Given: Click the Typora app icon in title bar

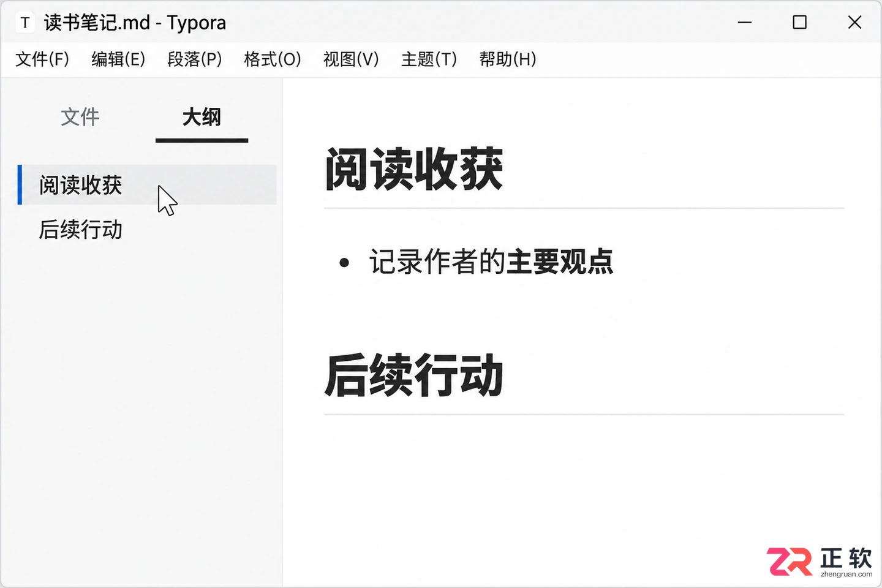Looking at the screenshot, I should [25, 23].
